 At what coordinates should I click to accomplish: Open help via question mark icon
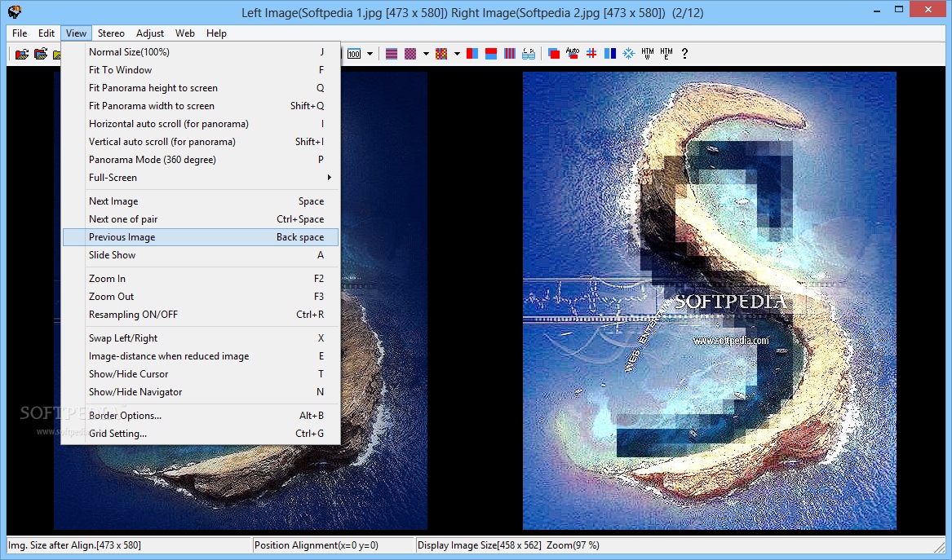point(685,54)
